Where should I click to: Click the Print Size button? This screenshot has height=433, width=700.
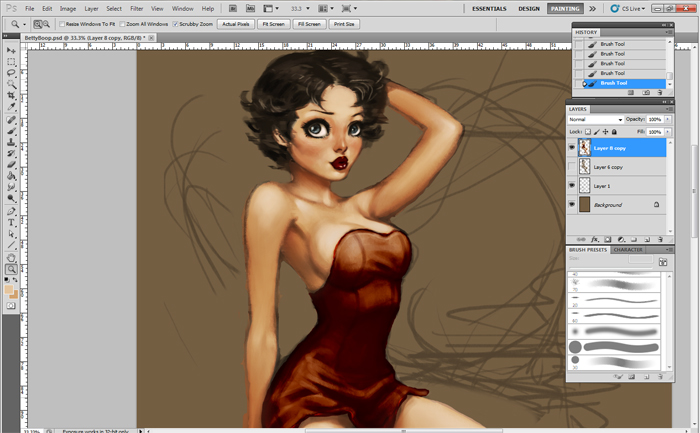click(344, 24)
